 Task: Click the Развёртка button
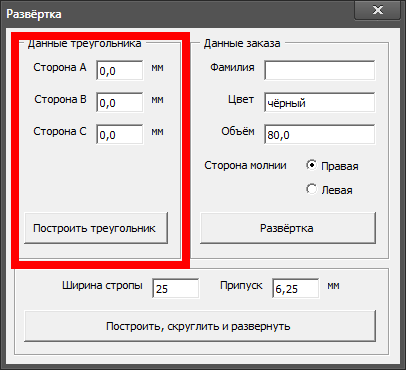pyautogui.click(x=288, y=228)
